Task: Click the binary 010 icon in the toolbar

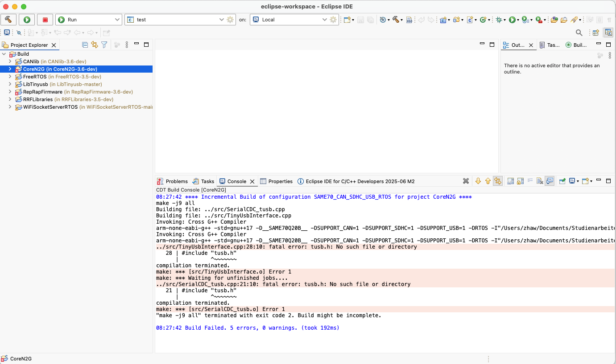Action: 409,20
